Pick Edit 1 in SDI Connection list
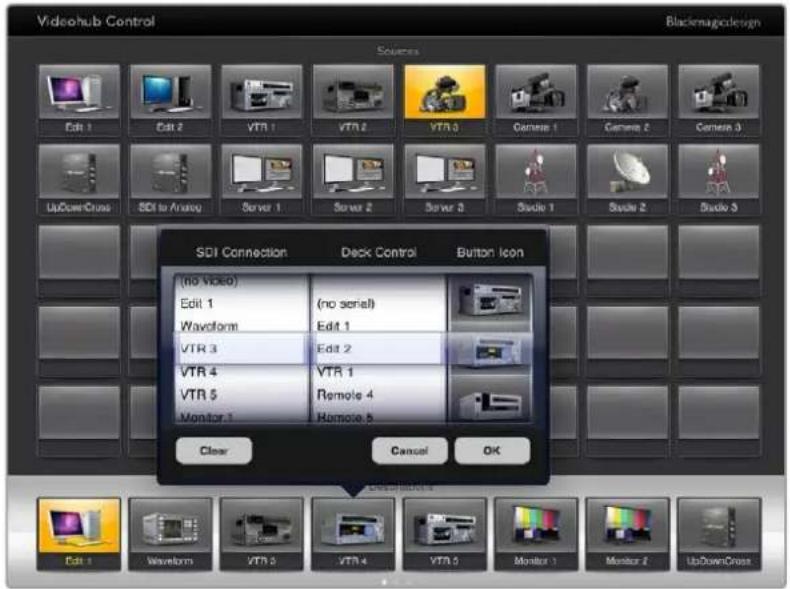790x589 pixels. (241, 303)
